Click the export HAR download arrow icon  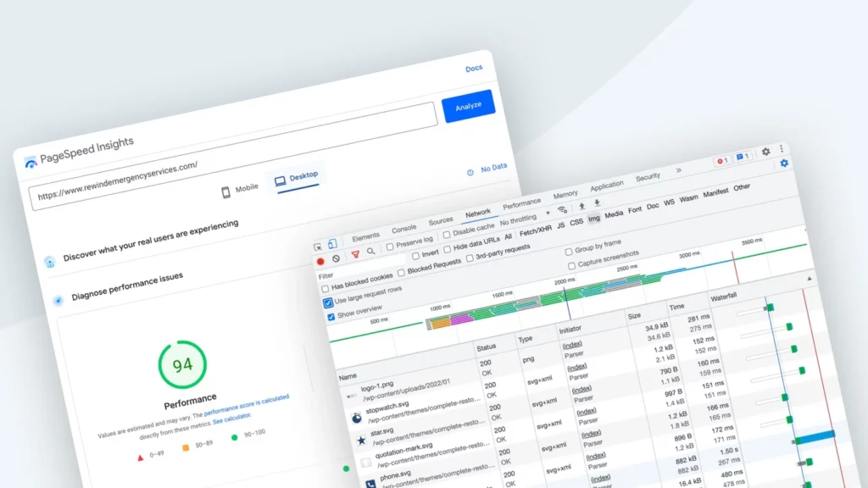(x=598, y=203)
